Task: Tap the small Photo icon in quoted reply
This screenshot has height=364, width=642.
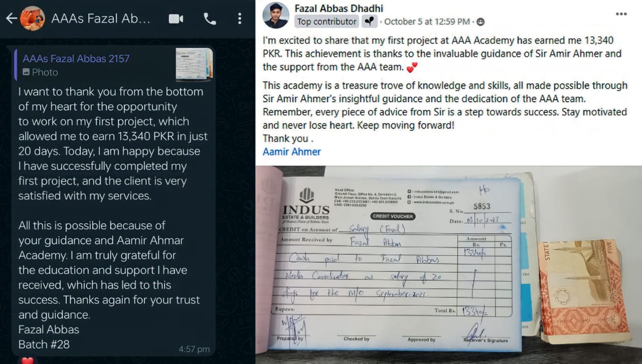Action: [x=26, y=73]
